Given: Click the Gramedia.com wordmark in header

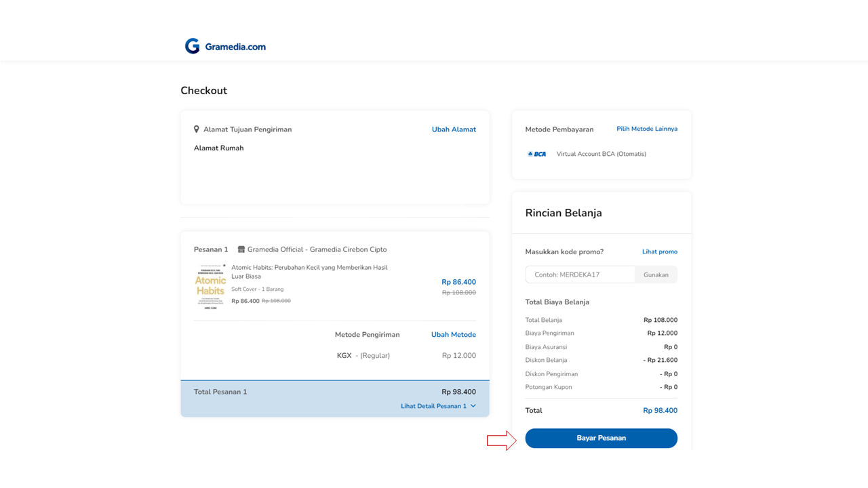Looking at the screenshot, I should pyautogui.click(x=235, y=47).
